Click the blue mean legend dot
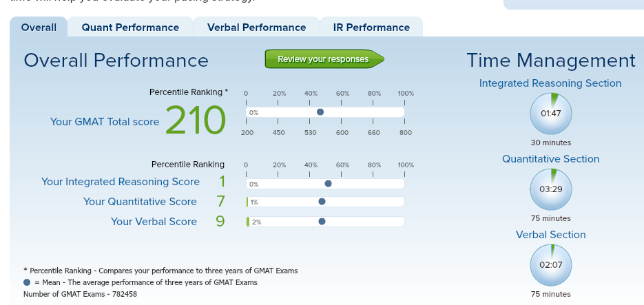The height and width of the screenshot is (305, 644). [27, 282]
